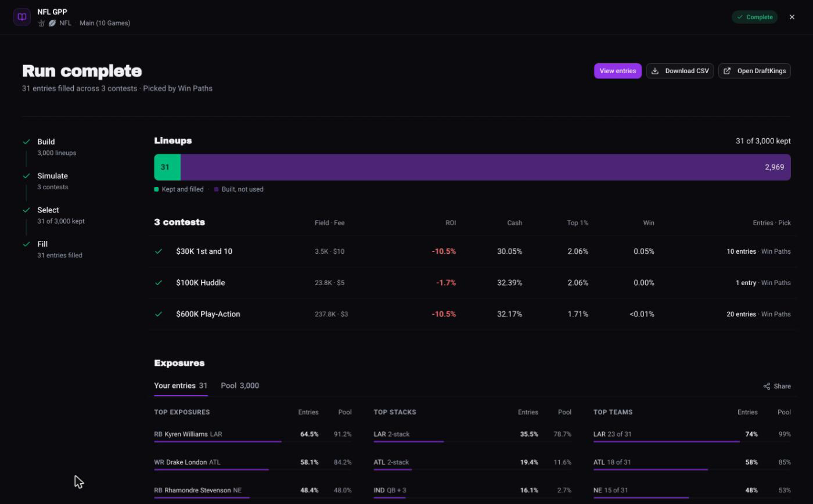Click the green Kept and filled legend swatch

(156, 189)
